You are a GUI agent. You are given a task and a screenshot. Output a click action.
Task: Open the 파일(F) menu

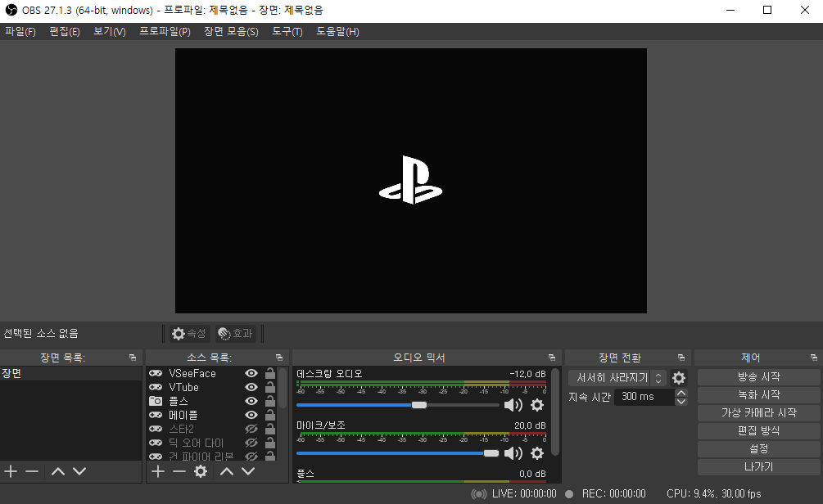point(20,31)
